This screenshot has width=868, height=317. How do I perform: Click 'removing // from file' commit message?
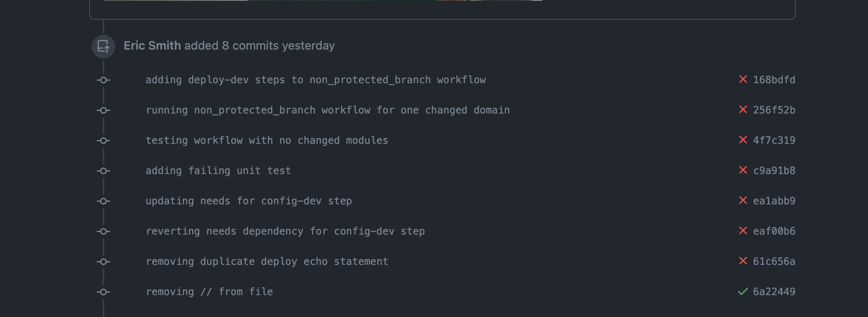click(x=209, y=291)
